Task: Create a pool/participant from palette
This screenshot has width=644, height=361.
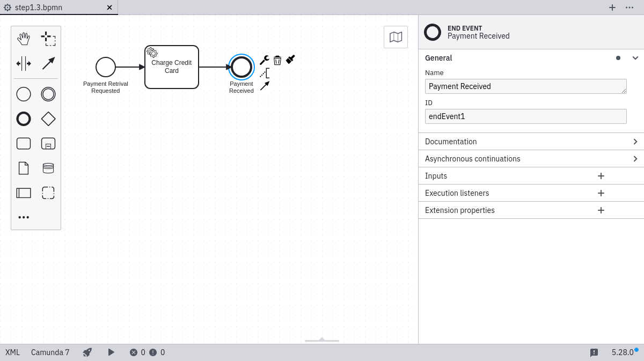Action: 24,193
